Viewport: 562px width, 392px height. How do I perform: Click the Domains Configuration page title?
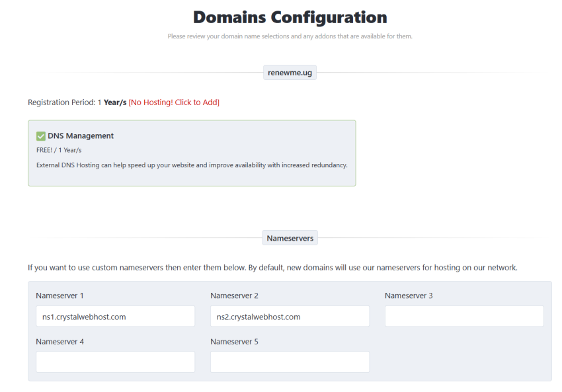coord(290,17)
